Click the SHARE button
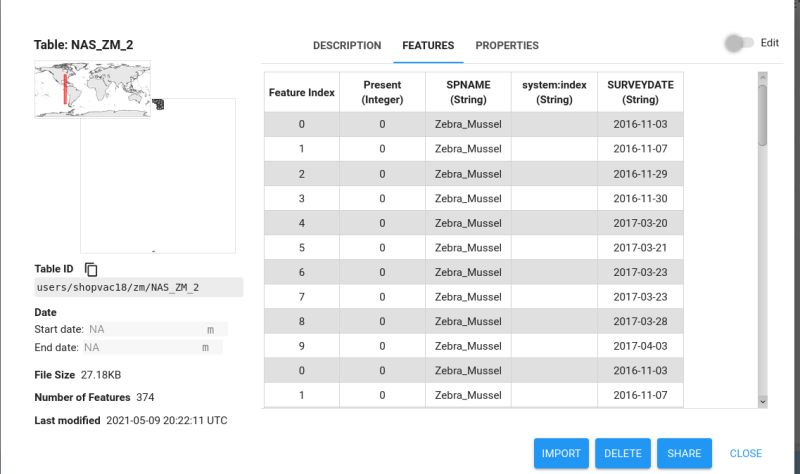Image resolution: width=800 pixels, height=474 pixels. (684, 453)
